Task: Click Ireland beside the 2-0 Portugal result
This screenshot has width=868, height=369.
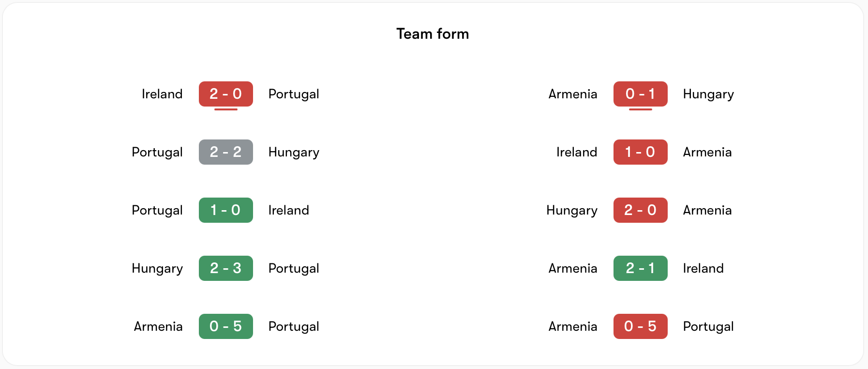Action: click(x=162, y=94)
